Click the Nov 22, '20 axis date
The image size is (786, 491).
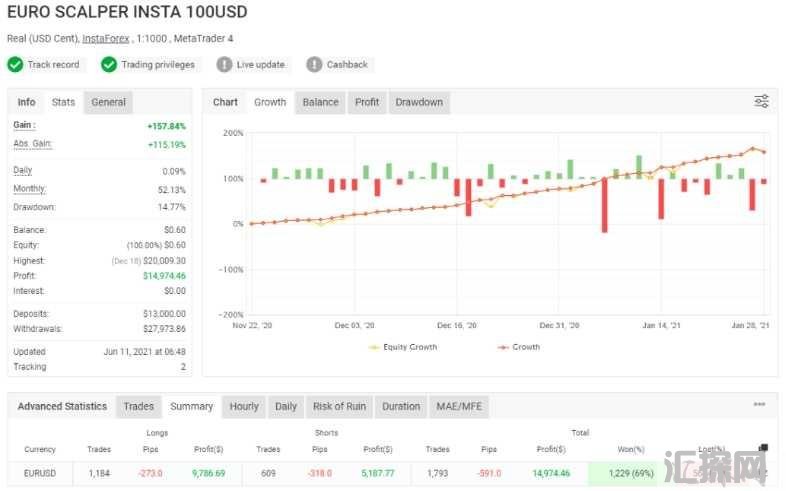tap(252, 326)
